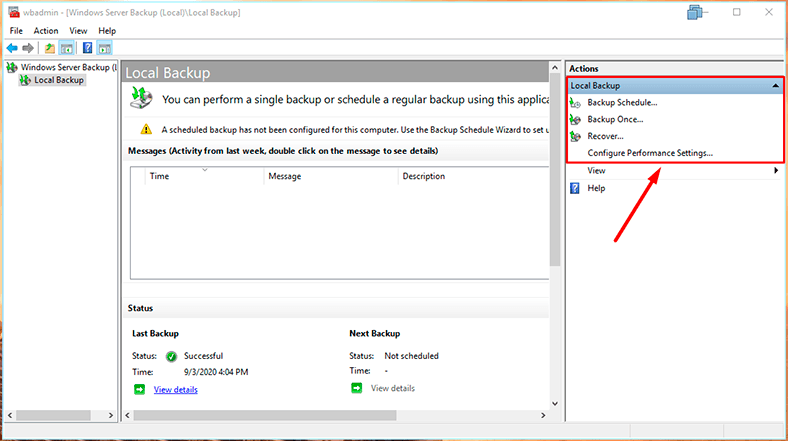The width and height of the screenshot is (788, 441).
Task: Click console tree horizontal scrollbar right arrow
Action: click(111, 415)
